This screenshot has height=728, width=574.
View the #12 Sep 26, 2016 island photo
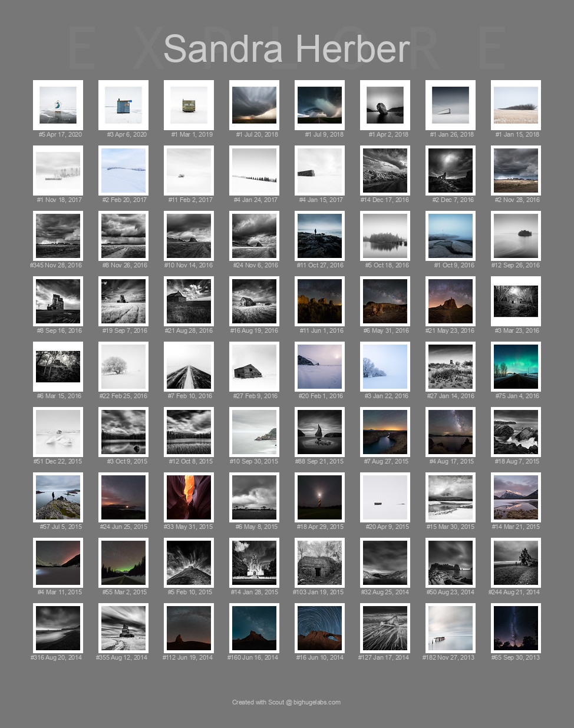tap(516, 236)
